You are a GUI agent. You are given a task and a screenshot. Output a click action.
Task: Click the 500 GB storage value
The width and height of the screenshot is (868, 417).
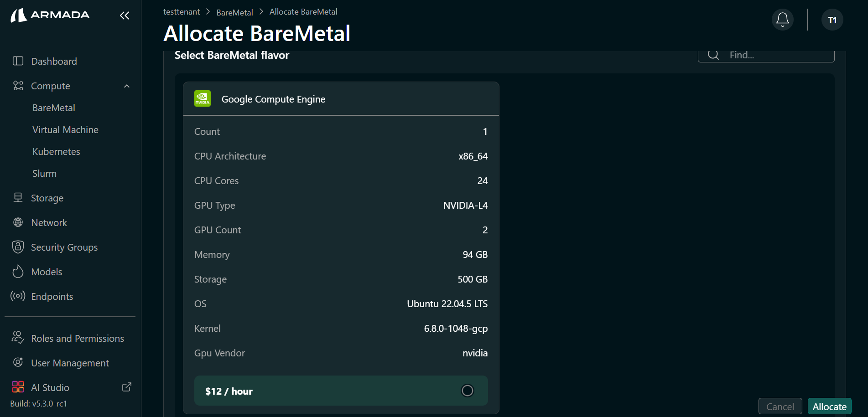[x=473, y=279]
